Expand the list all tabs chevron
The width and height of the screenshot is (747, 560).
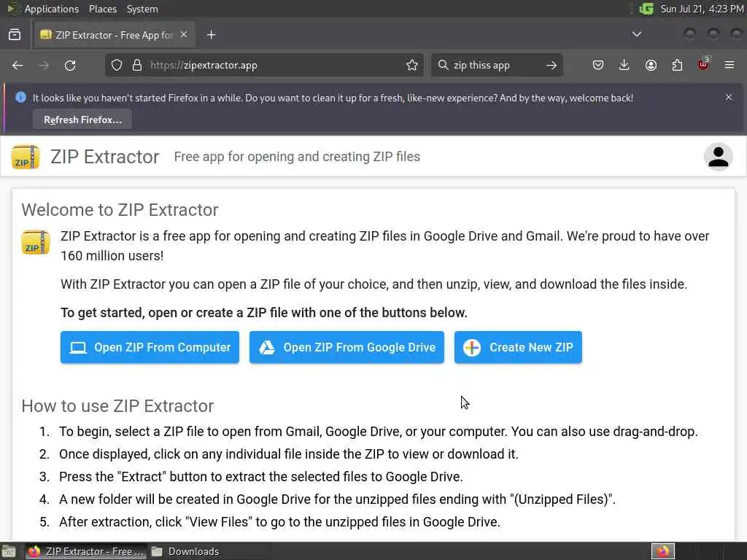pyautogui.click(x=636, y=34)
